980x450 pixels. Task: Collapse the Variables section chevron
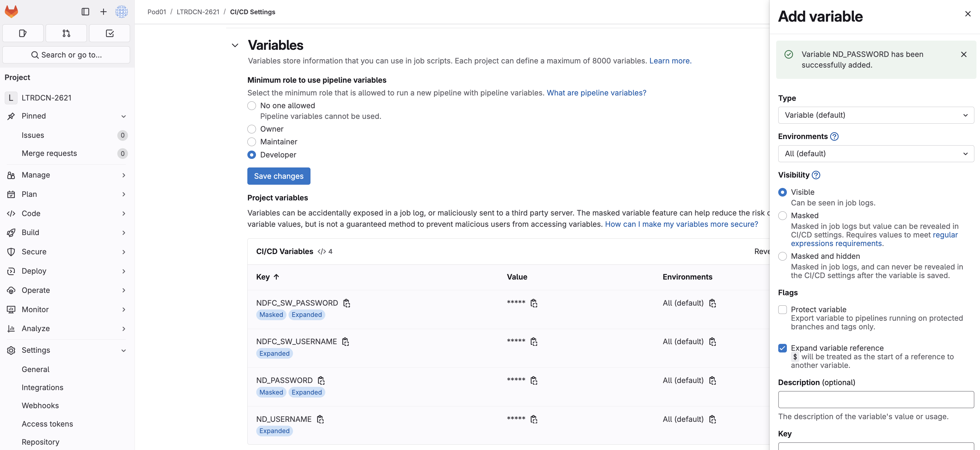[x=235, y=45]
